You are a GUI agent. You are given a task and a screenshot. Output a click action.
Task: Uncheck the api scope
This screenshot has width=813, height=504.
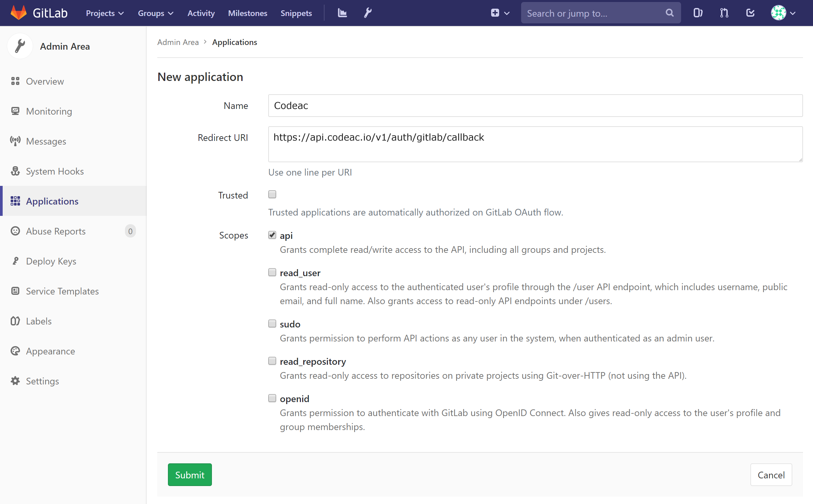[x=272, y=235]
